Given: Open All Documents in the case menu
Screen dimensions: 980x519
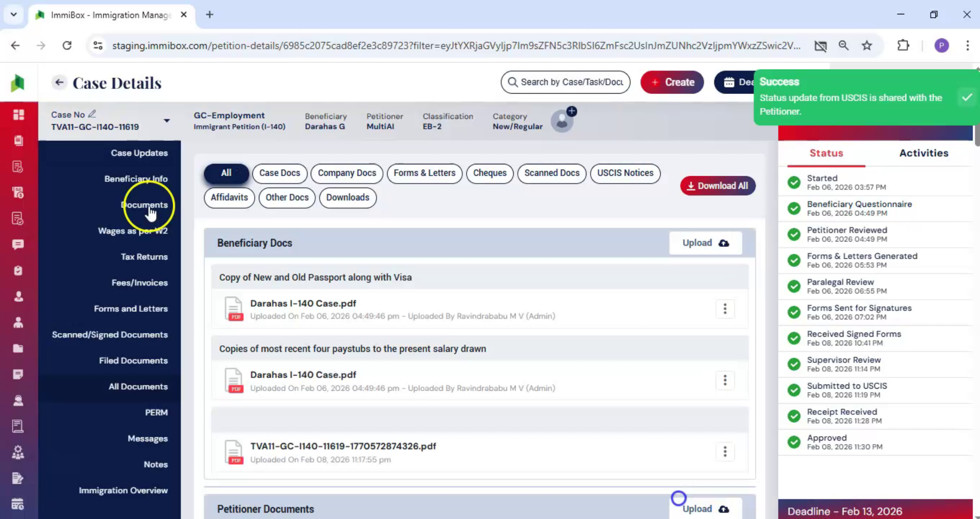Looking at the screenshot, I should pos(138,387).
